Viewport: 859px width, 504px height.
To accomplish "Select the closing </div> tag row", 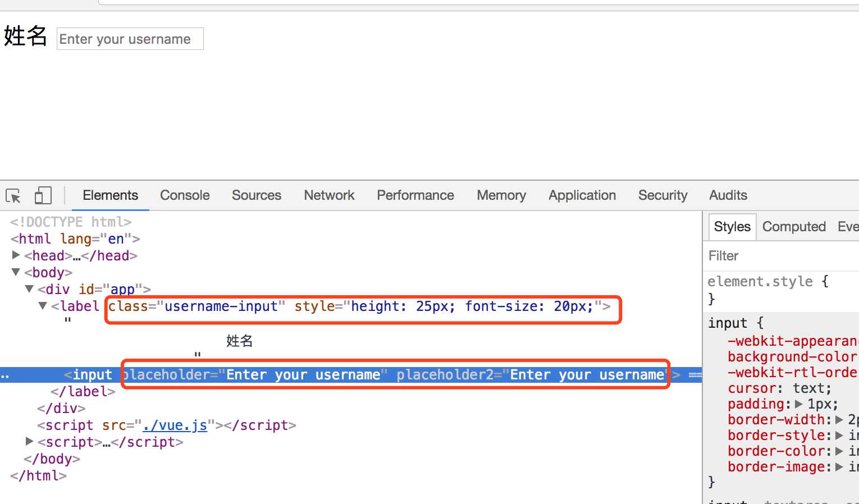I will point(61,409).
